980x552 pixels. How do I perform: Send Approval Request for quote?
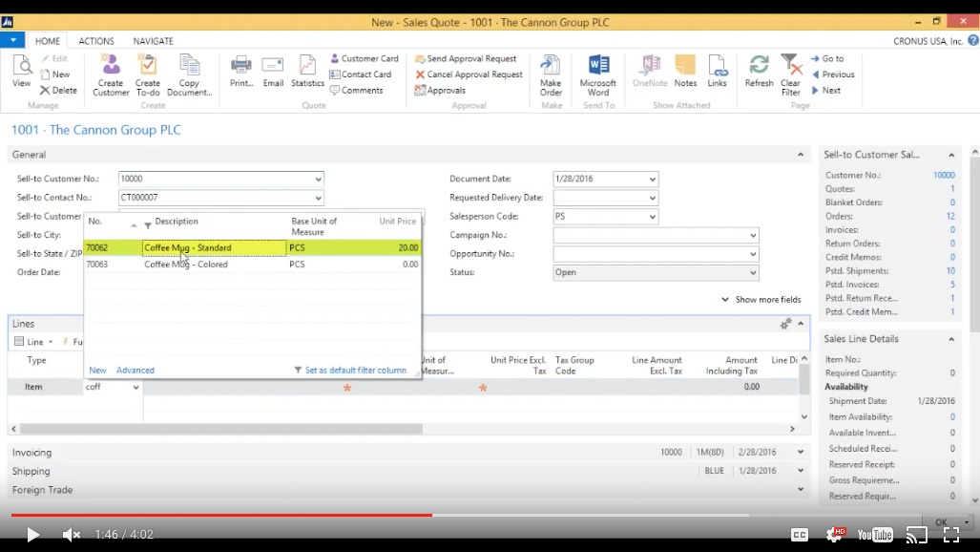466,59
